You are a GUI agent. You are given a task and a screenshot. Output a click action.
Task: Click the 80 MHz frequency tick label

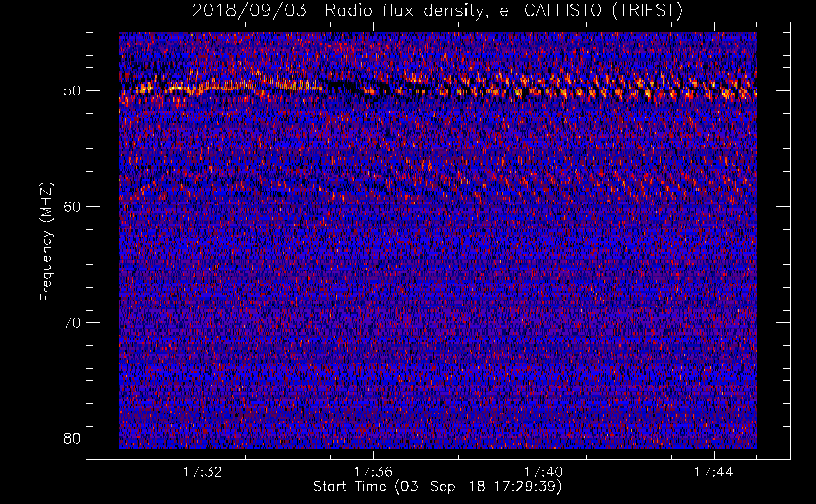[x=73, y=438]
